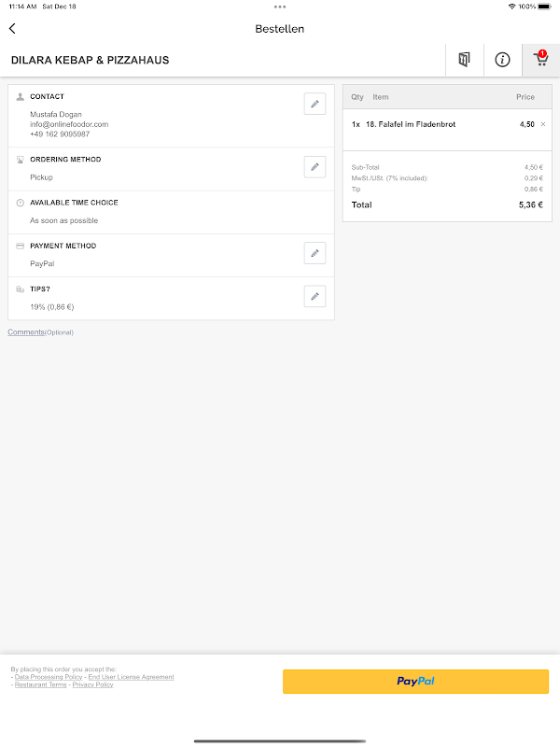Edit the Tips pencil icon
Screen dimensions: 560x747
[x=315, y=296]
